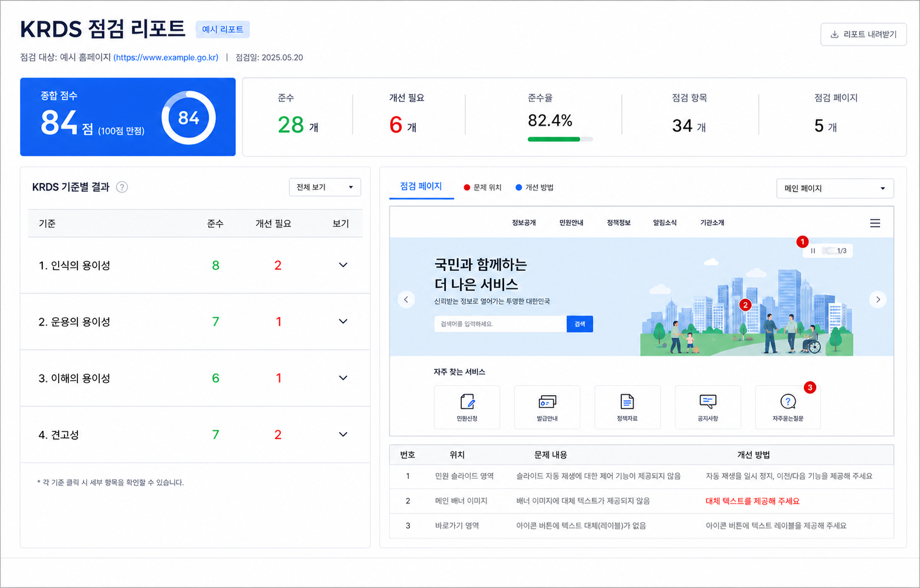Image resolution: width=920 pixels, height=588 pixels.
Task: Expand the 2. 운용의 용이성 row chevron
Action: click(x=343, y=321)
